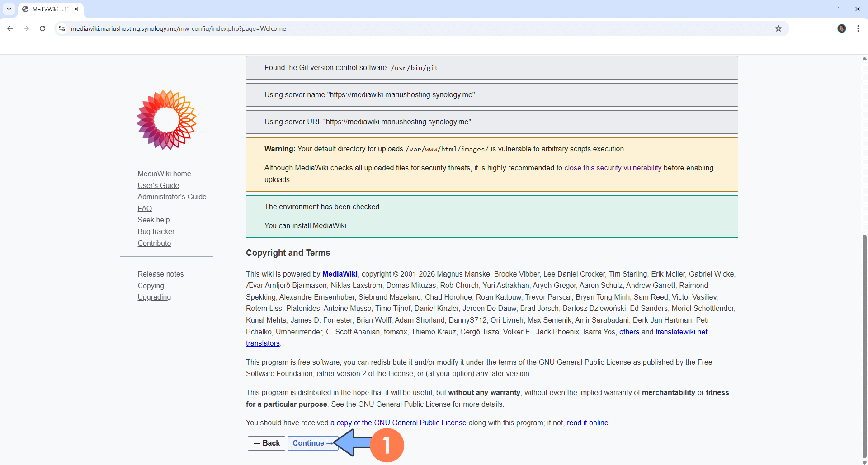Open the browser profile avatar

[842, 28]
